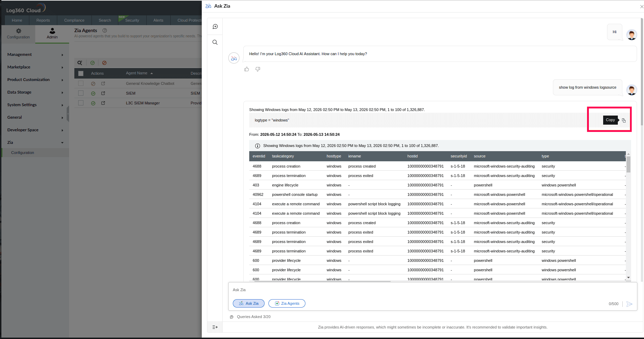Click the SIEM agent enabled status icon
The image size is (644, 339).
pyautogui.click(x=93, y=94)
